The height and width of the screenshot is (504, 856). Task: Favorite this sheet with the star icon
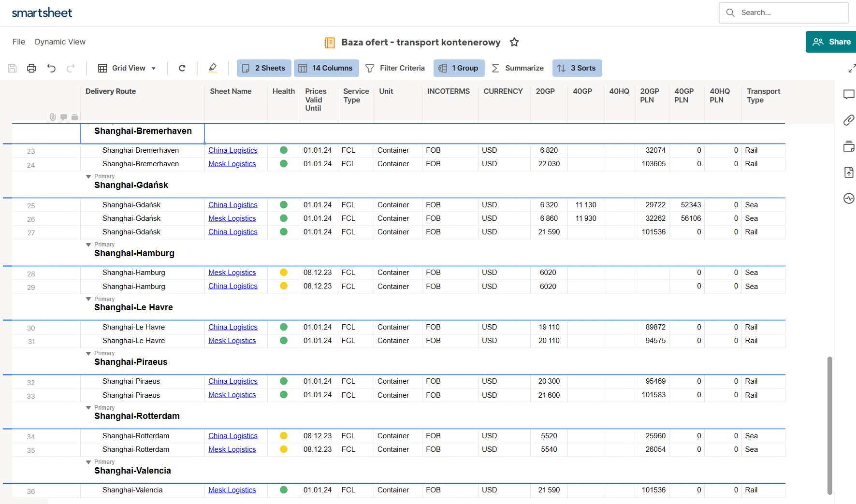[514, 42]
